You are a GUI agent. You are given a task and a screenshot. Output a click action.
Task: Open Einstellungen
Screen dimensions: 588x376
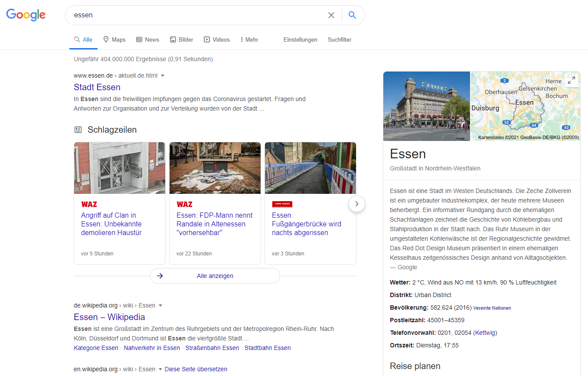tap(301, 39)
